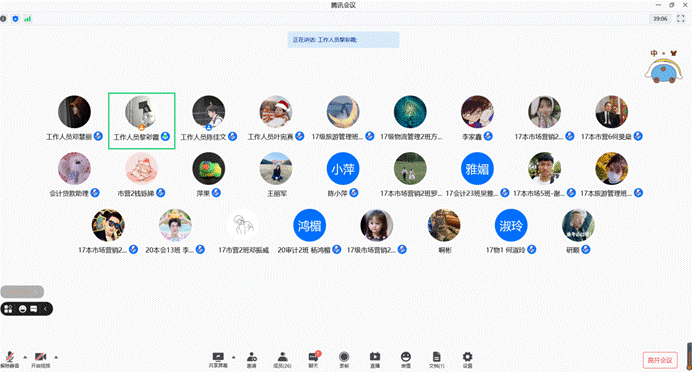
Task: Click 中 input method indicator
Action: click(x=654, y=53)
